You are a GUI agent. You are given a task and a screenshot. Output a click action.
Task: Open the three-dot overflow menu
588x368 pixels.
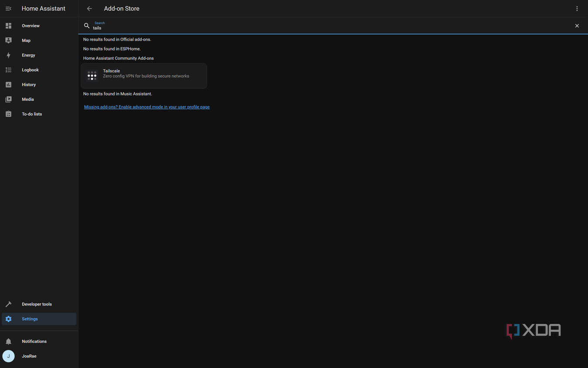[x=577, y=9]
